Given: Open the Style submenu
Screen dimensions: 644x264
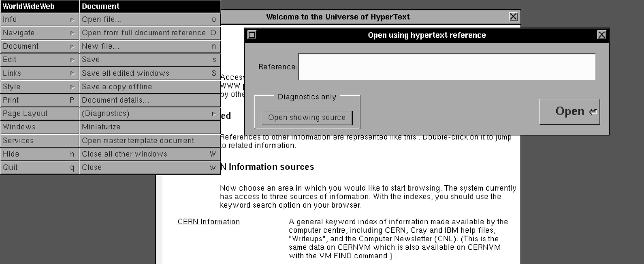Looking at the screenshot, I should (39, 86).
